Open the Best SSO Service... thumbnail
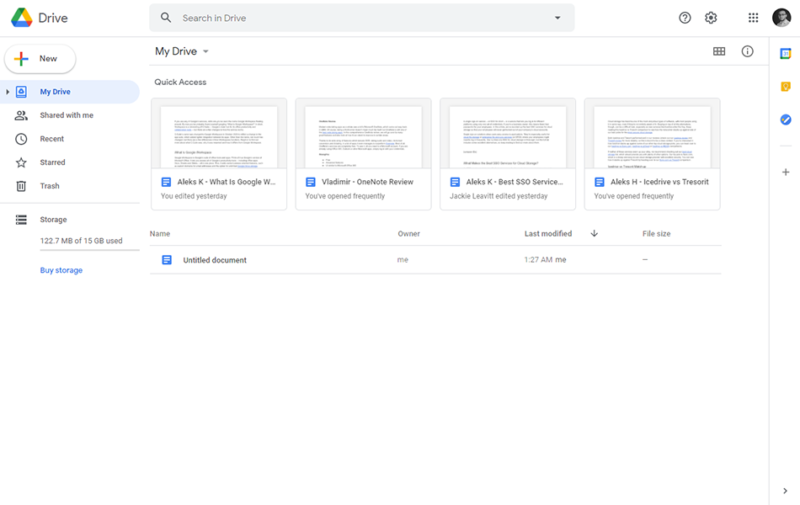This screenshot has width=800, height=505. (508, 134)
